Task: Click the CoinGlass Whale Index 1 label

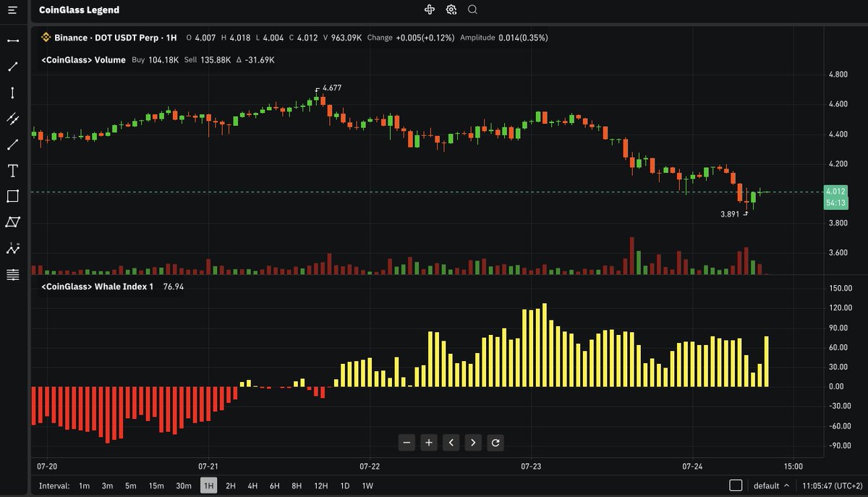Action: pos(98,287)
